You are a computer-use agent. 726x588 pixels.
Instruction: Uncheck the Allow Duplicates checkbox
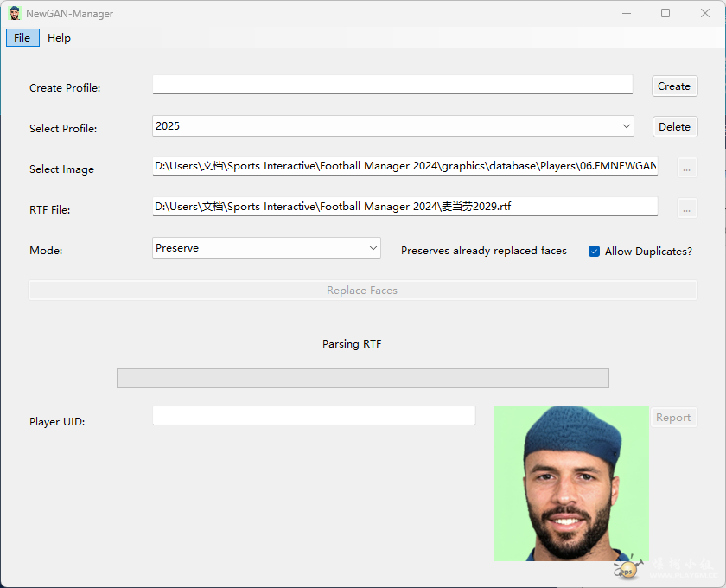pyautogui.click(x=594, y=251)
